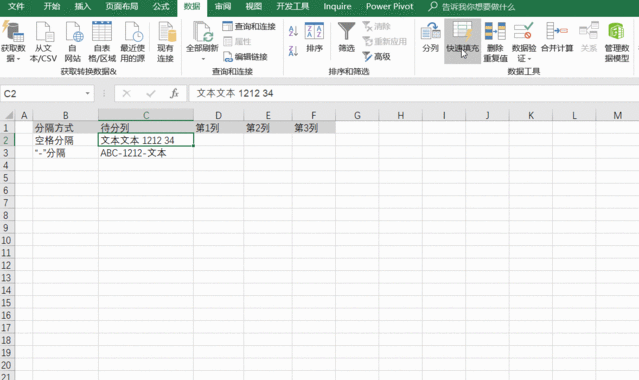Image resolution: width=639 pixels, height=380 pixels.
Task: Click the disabled Properties (属性) button
Action: coord(237,42)
